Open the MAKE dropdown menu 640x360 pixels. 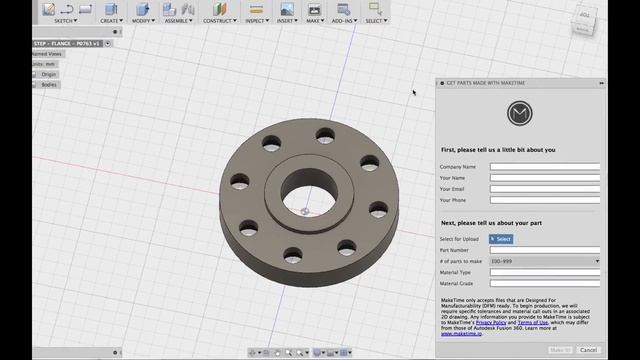pyautogui.click(x=315, y=20)
